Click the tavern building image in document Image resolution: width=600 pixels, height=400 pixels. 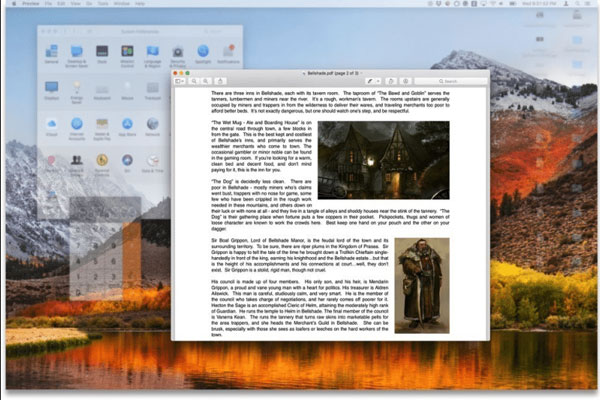[x=384, y=161]
